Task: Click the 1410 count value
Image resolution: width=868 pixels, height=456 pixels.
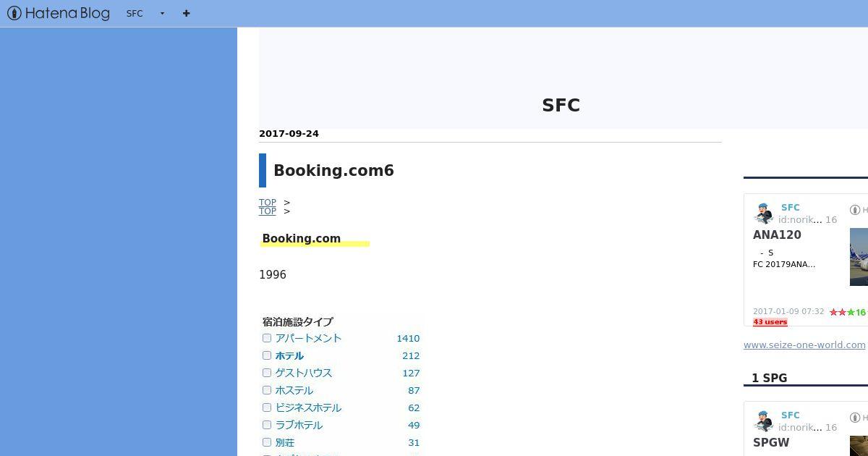Action: pyautogui.click(x=408, y=338)
